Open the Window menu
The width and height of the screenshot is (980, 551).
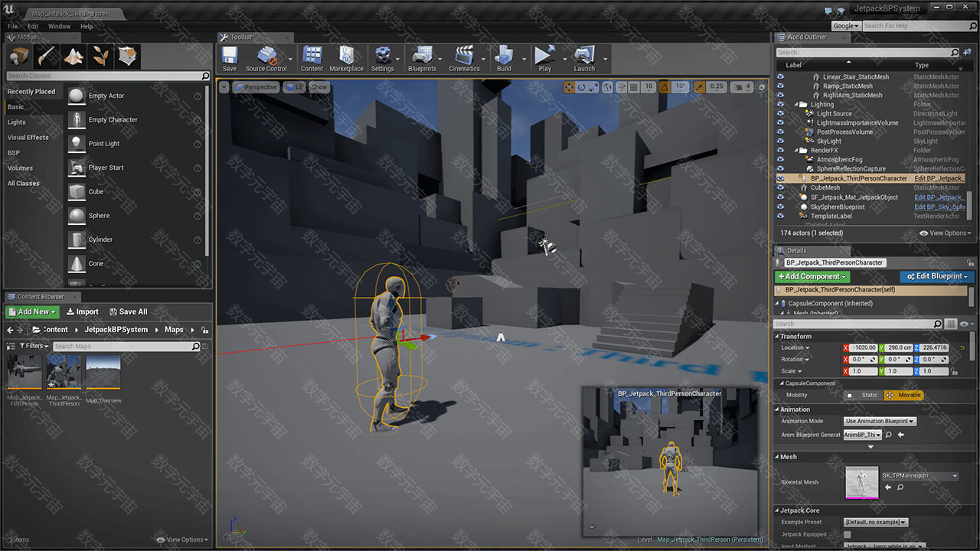pyautogui.click(x=59, y=26)
